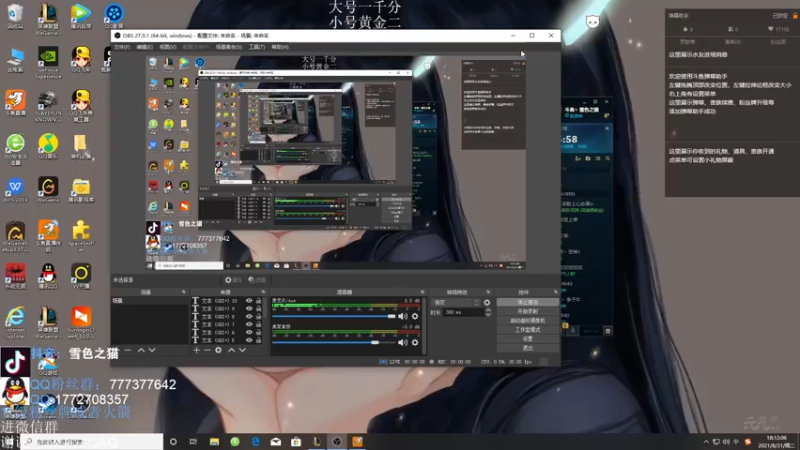Viewport: 800px width, 450px height.
Task: Open the 场景集合(S) menu in OBS
Action: click(229, 47)
